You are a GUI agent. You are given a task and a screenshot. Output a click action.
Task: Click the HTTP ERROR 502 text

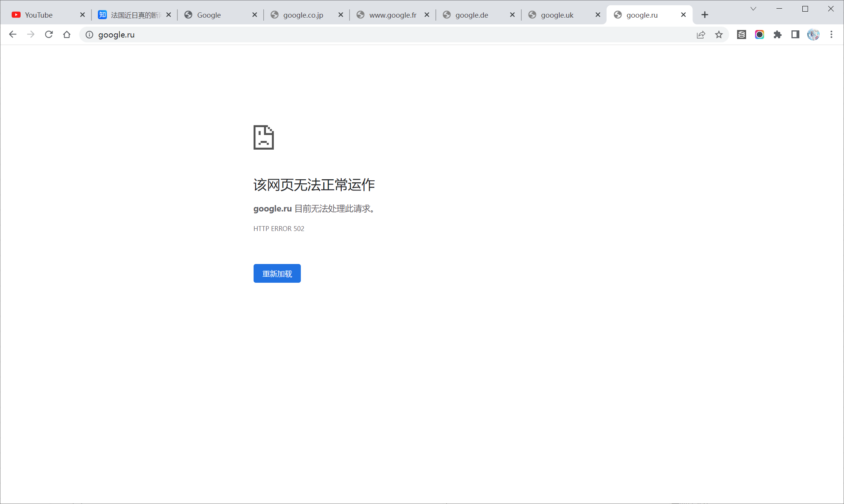tap(279, 229)
